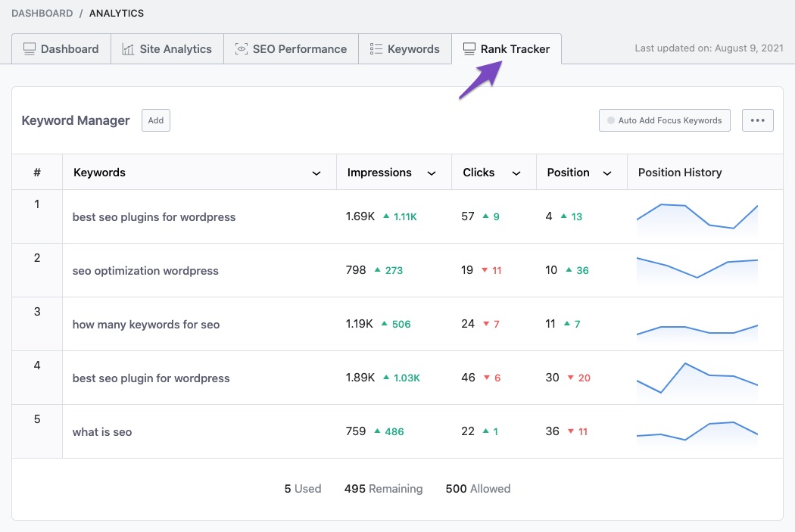795x532 pixels.
Task: Expand the Position column sort chevron
Action: coord(607,173)
